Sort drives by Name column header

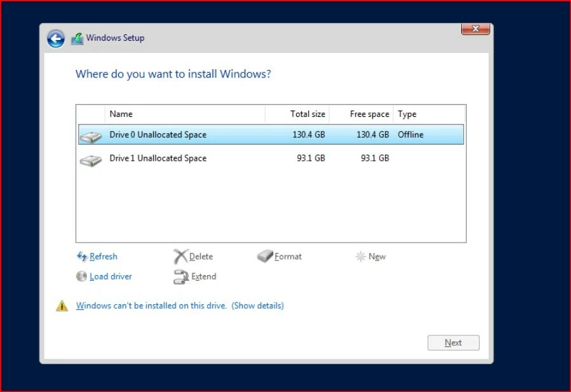(185, 114)
